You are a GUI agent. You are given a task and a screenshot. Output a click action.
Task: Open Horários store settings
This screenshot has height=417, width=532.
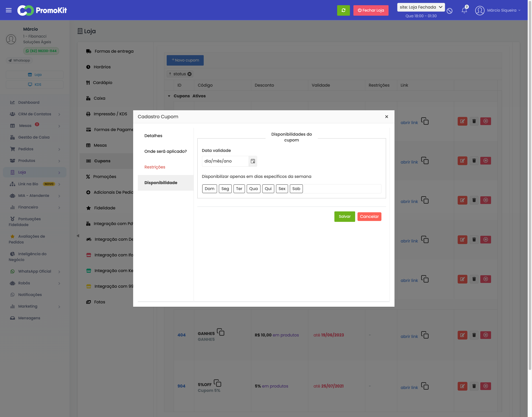pos(102,67)
